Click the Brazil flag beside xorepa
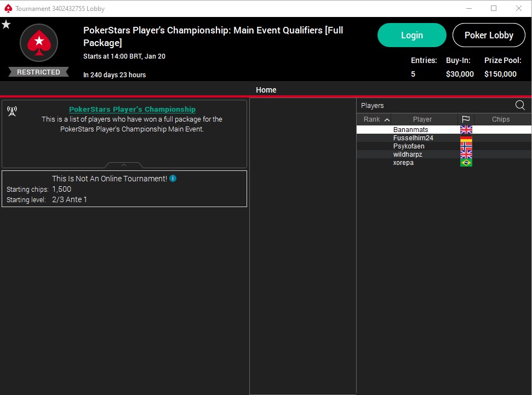 466,163
